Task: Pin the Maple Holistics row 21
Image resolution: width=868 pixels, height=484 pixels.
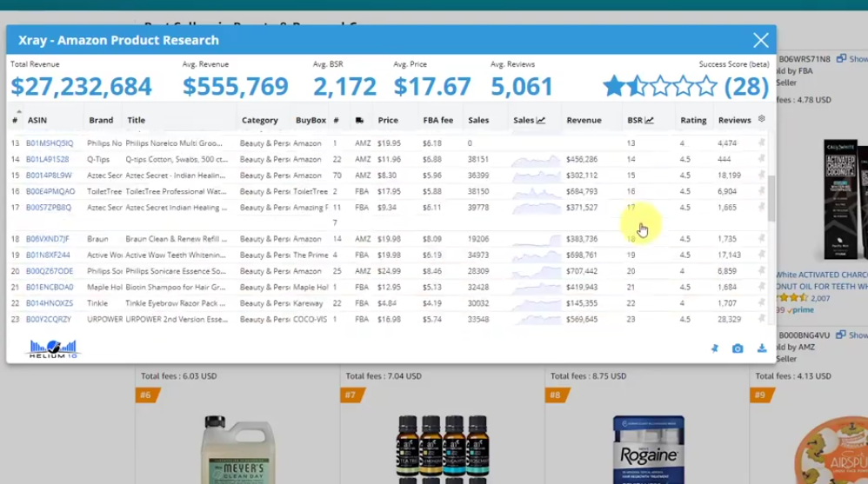Action: point(762,287)
